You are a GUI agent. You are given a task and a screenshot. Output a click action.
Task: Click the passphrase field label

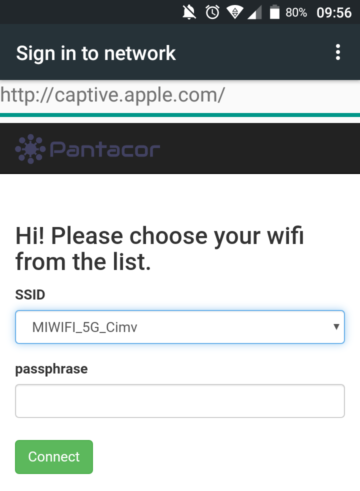(51, 369)
